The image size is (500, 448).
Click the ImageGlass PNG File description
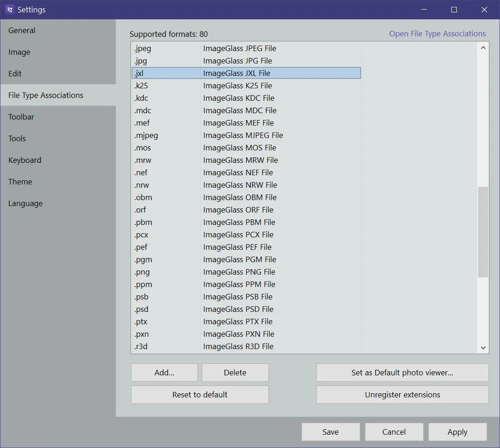click(239, 272)
